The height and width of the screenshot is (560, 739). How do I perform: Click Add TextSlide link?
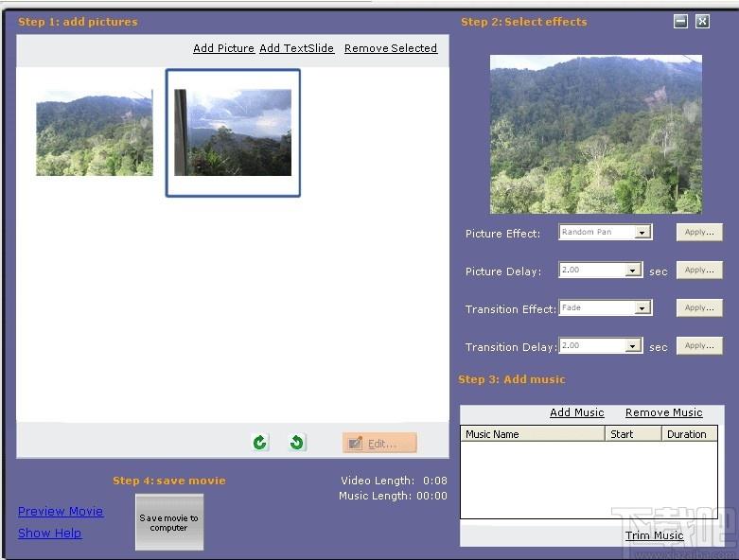pyautogui.click(x=296, y=48)
